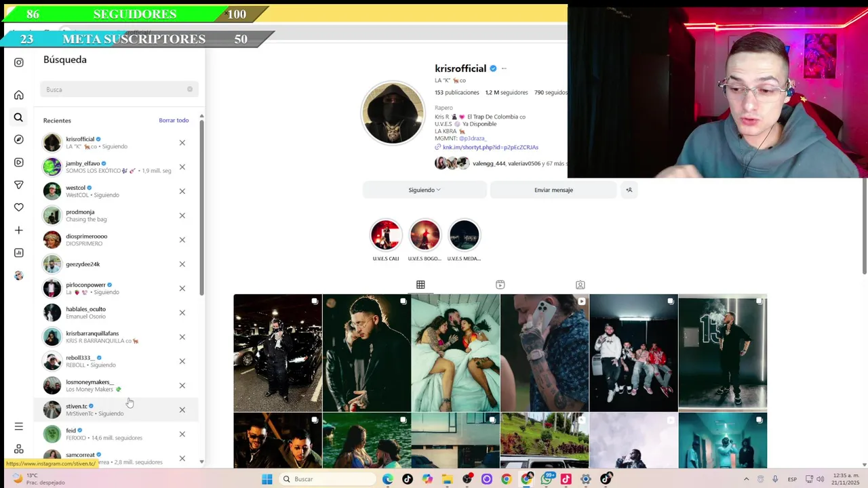Open the Instagram logo home link
The width and height of the screenshot is (868, 488).
[x=19, y=62]
